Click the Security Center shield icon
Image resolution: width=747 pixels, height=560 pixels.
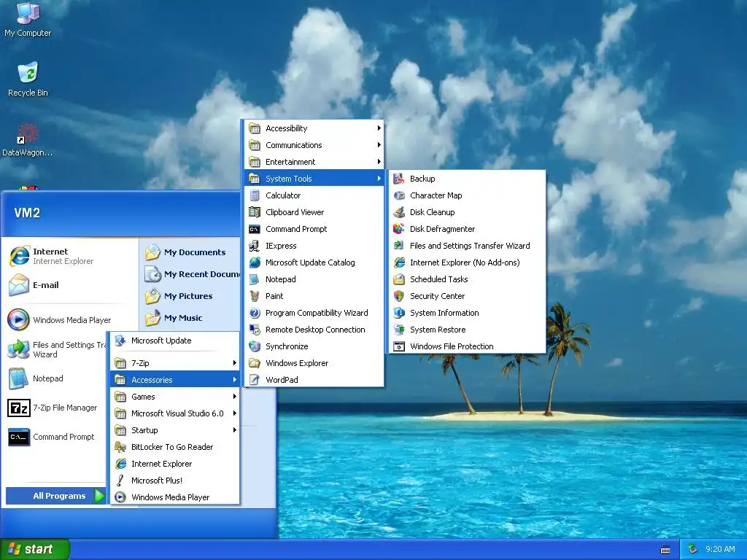point(399,296)
